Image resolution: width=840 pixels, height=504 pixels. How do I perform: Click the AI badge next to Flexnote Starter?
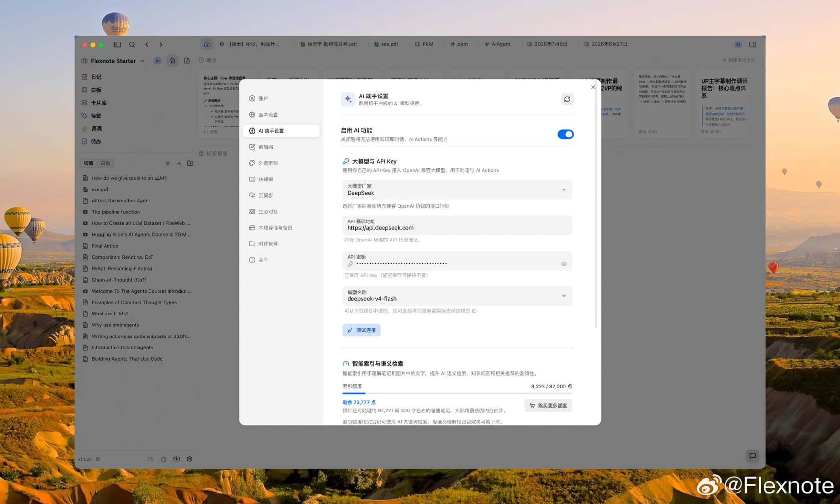(x=157, y=61)
